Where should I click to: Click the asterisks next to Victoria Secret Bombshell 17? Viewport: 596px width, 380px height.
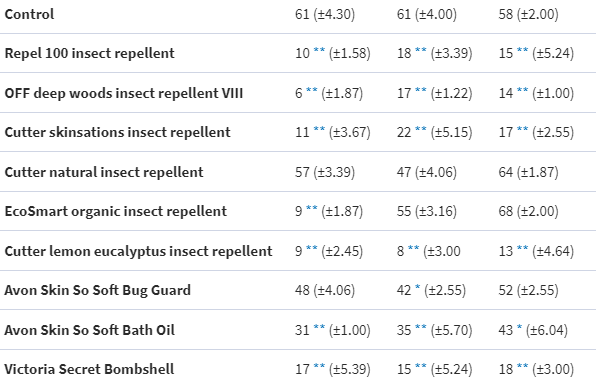point(319,366)
